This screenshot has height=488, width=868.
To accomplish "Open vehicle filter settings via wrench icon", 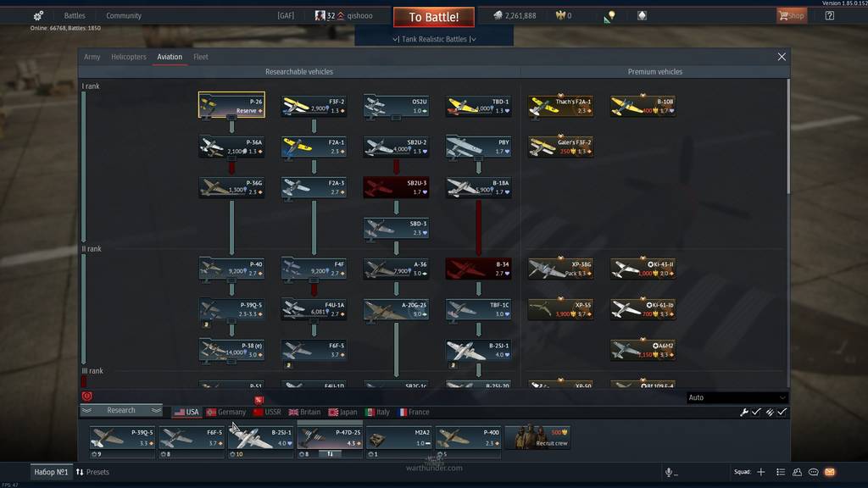I will (744, 412).
